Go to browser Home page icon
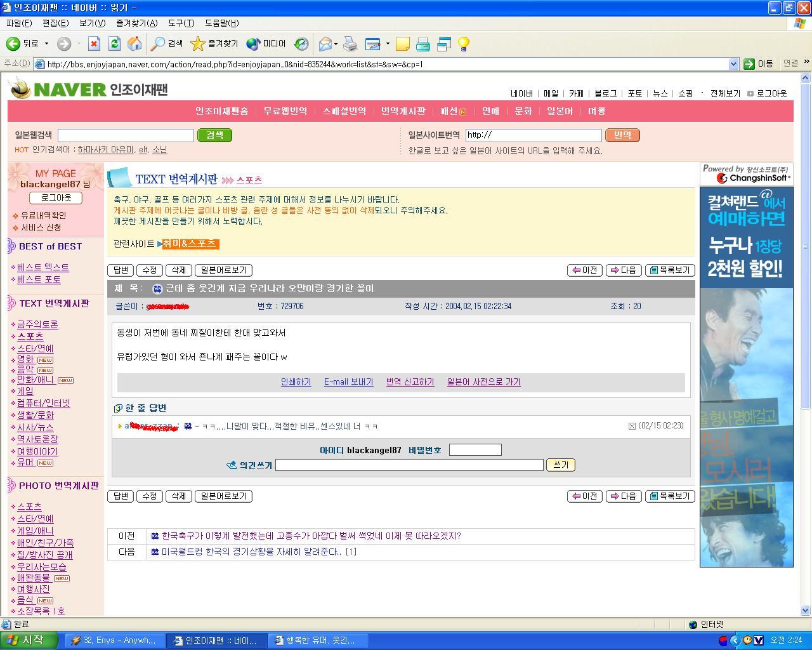 (x=134, y=44)
